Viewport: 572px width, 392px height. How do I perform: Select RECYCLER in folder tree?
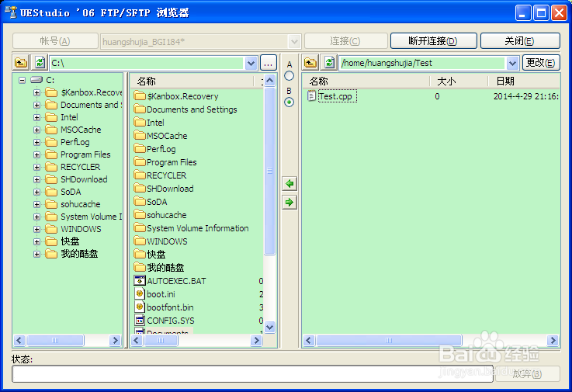(x=80, y=167)
